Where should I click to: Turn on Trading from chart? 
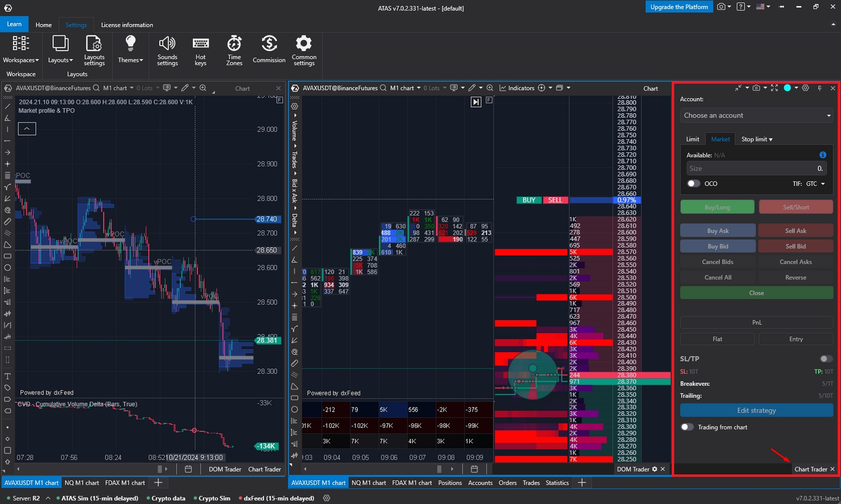[x=687, y=427]
